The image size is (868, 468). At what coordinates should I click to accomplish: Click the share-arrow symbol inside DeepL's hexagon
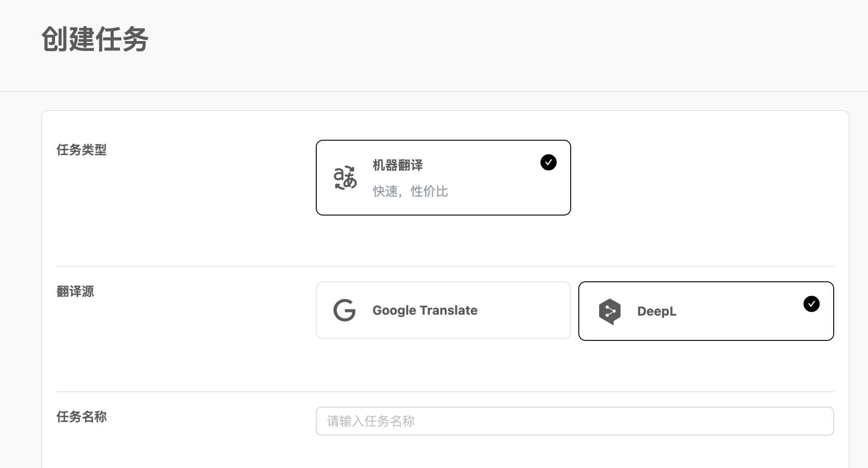click(610, 311)
